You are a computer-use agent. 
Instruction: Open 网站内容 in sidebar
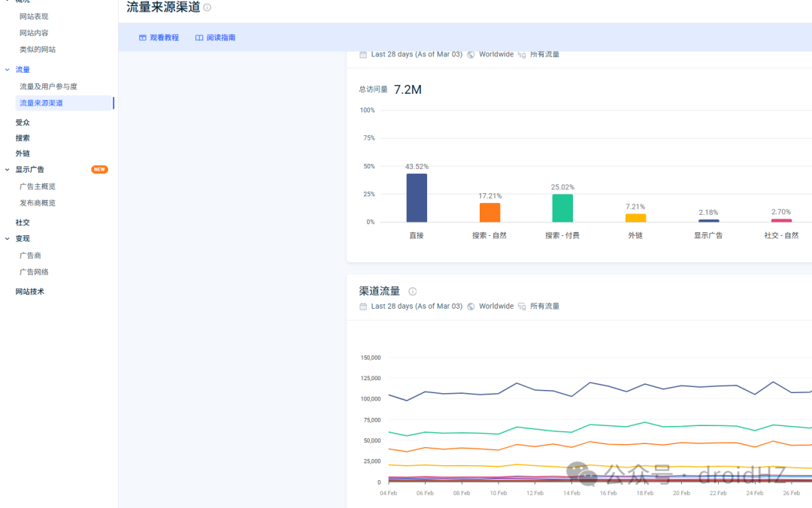click(34, 33)
